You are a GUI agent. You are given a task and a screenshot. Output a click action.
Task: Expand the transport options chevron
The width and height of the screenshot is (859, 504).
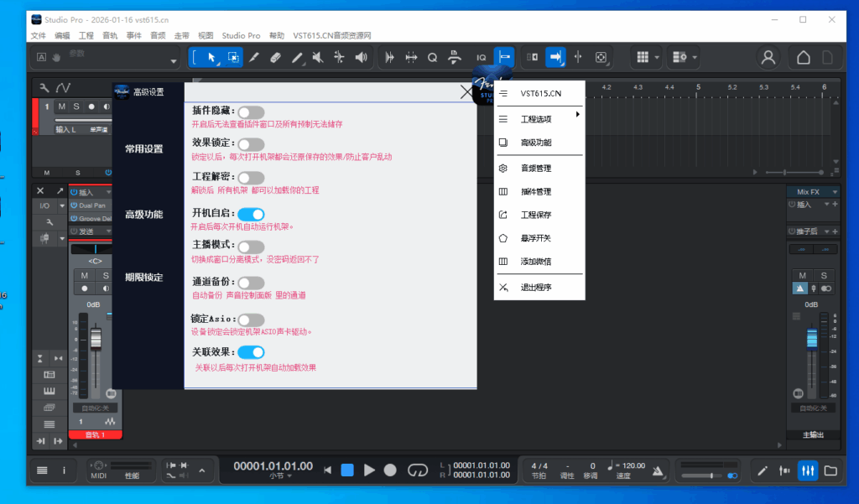[203, 472]
